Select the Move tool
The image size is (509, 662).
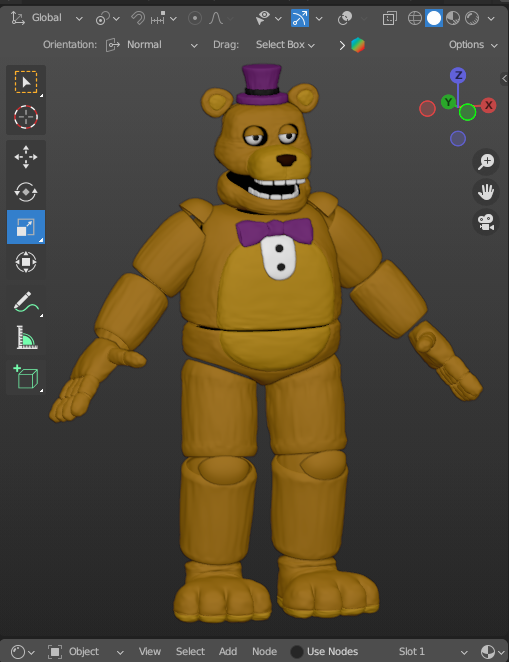coord(26,157)
